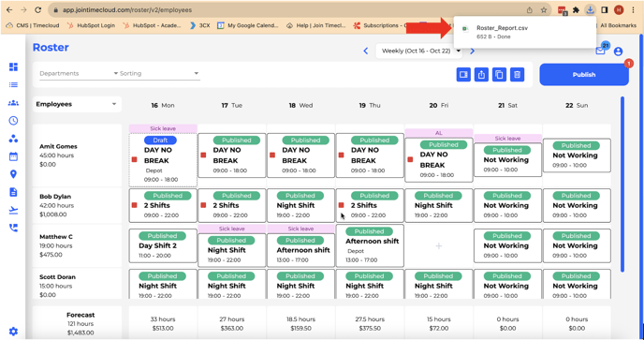Viewport: 644px width, 340px height.
Task: Open CMS | Timecloud bookmark
Action: click(33, 25)
